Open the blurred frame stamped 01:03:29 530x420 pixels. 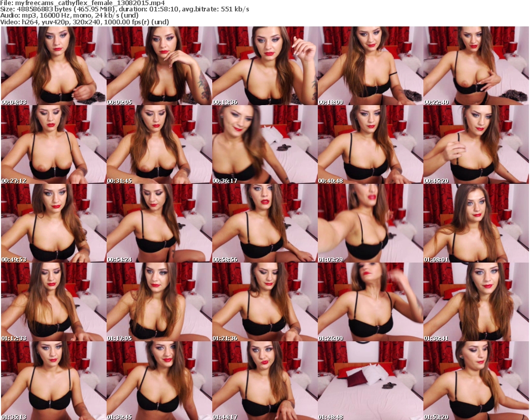371,223
